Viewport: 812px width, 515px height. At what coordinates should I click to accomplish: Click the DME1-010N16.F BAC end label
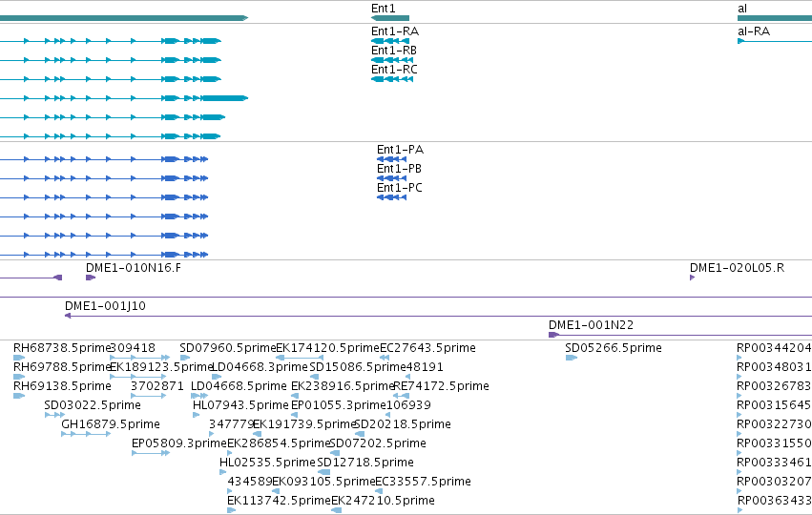(x=134, y=268)
